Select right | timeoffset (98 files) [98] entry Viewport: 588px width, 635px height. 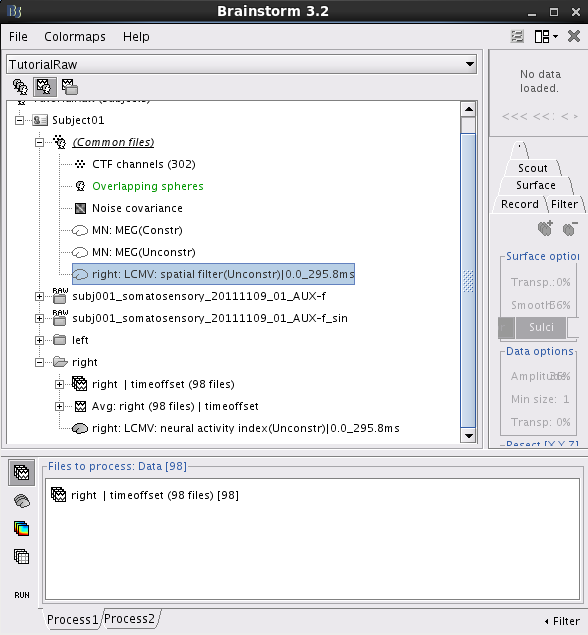[x=145, y=495]
